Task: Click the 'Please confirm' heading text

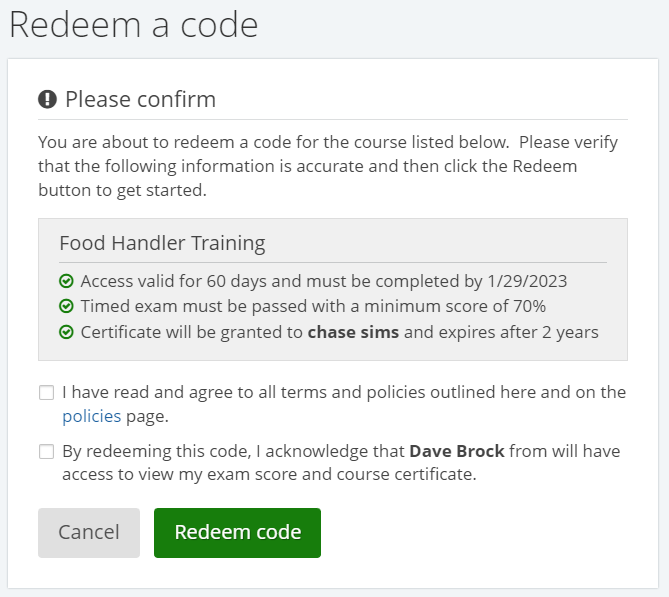Action: coord(140,99)
